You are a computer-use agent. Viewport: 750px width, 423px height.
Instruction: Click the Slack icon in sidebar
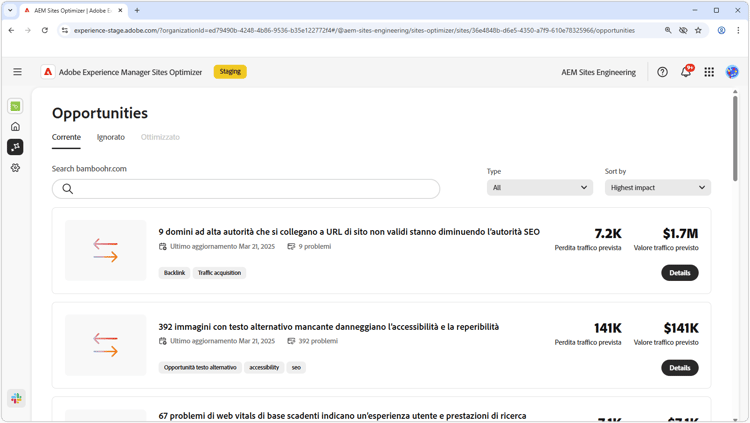[16, 398]
